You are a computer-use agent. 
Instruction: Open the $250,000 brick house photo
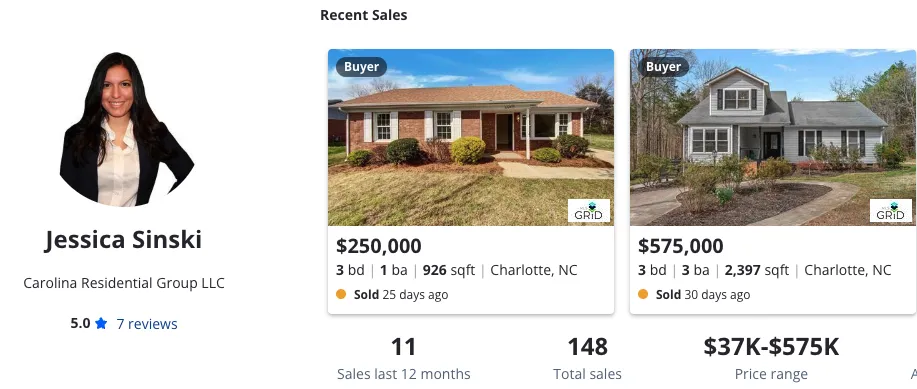click(x=471, y=137)
